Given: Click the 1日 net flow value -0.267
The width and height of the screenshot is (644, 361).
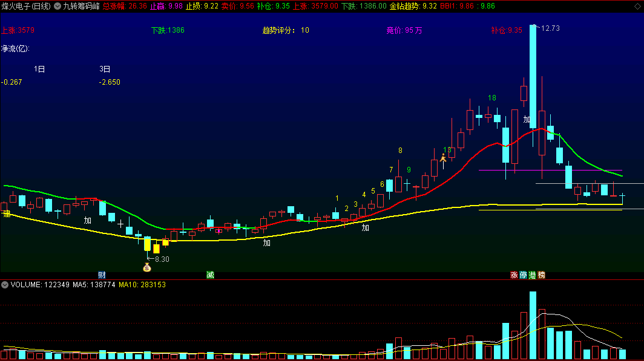Looking at the screenshot, I should click(x=11, y=82).
